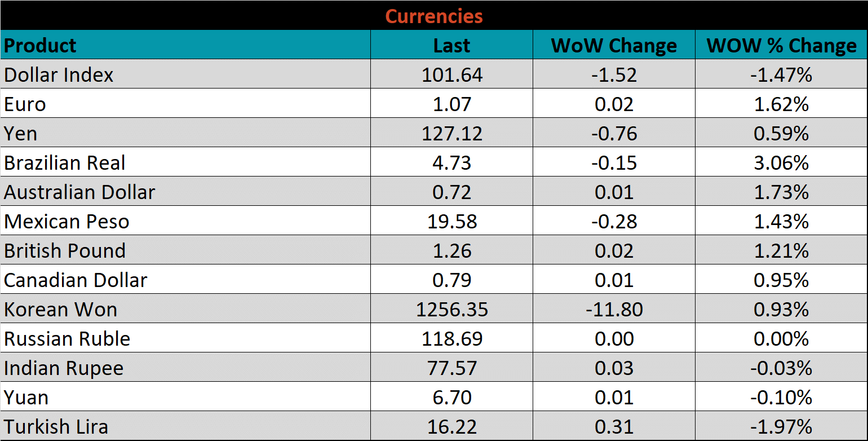Click the Currencies table title
Image resolution: width=868 pixels, height=441 pixels.
tap(434, 16)
